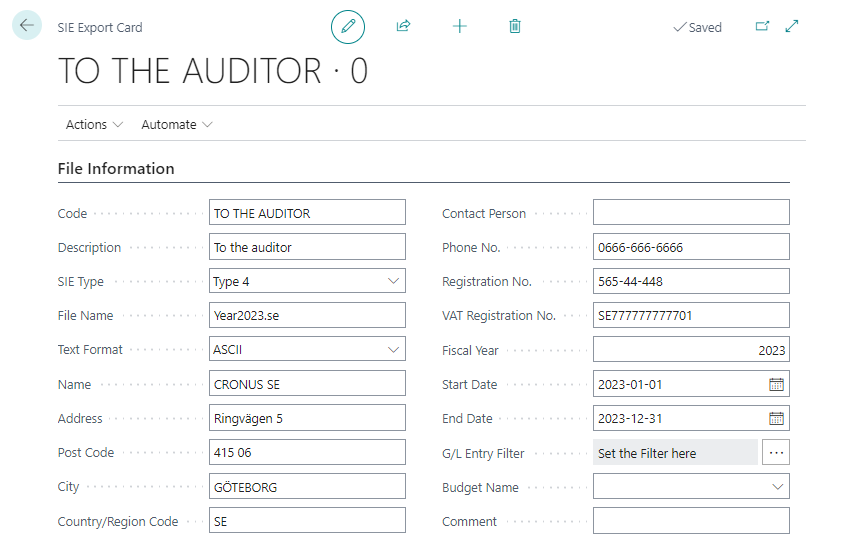Viewport: 849px width, 558px height.
Task: Click the 'Budget Name' label
Action: click(480, 488)
